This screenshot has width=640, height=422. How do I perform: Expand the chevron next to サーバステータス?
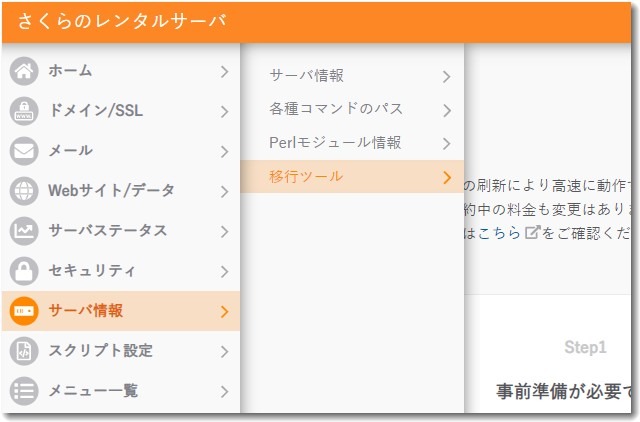pyautogui.click(x=224, y=231)
